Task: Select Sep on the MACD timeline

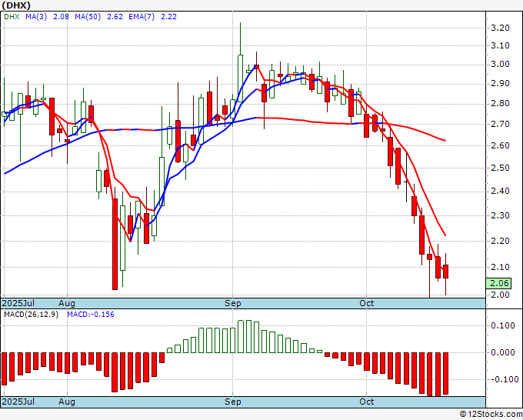Action: point(232,402)
